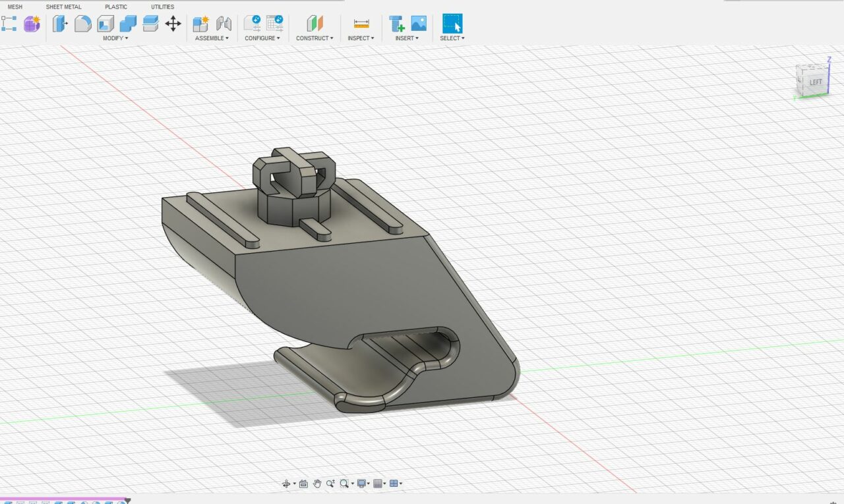844x504 pixels.
Task: Select the Offset Plane construct tool
Action: tap(315, 24)
